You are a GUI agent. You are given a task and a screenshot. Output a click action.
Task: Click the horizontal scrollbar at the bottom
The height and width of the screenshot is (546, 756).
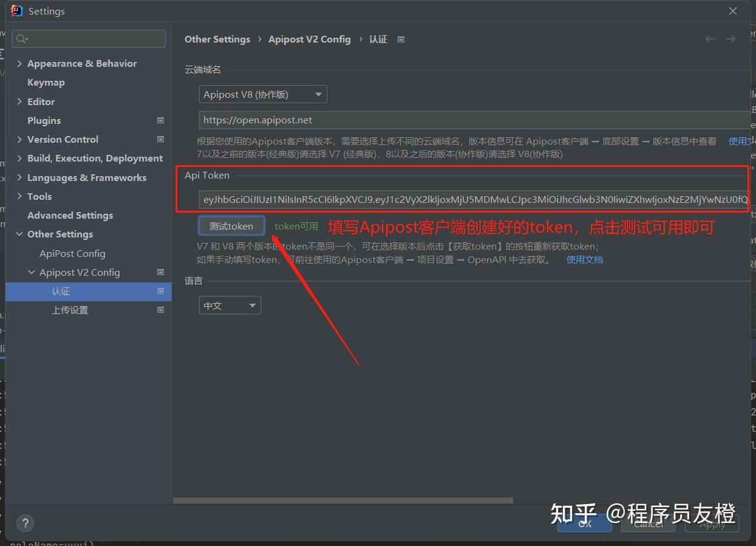(343, 500)
